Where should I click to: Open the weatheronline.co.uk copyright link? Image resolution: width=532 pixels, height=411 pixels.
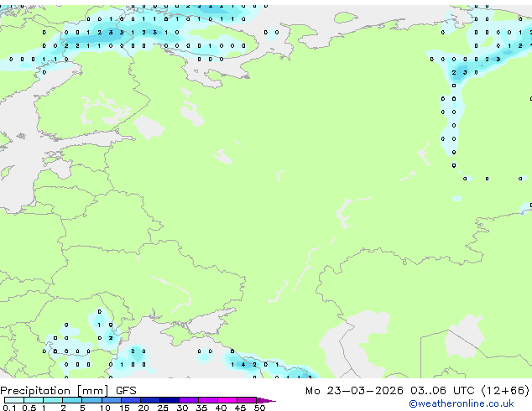[x=462, y=403]
